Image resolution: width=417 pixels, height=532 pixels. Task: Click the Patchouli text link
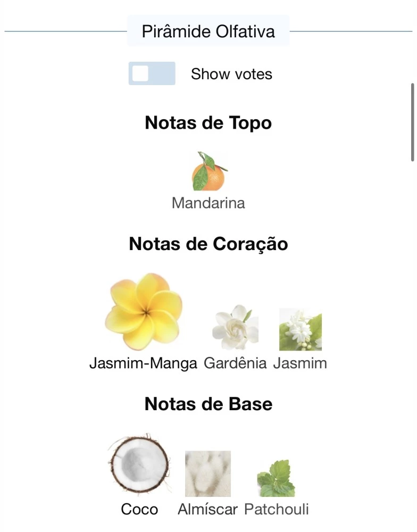tap(277, 509)
